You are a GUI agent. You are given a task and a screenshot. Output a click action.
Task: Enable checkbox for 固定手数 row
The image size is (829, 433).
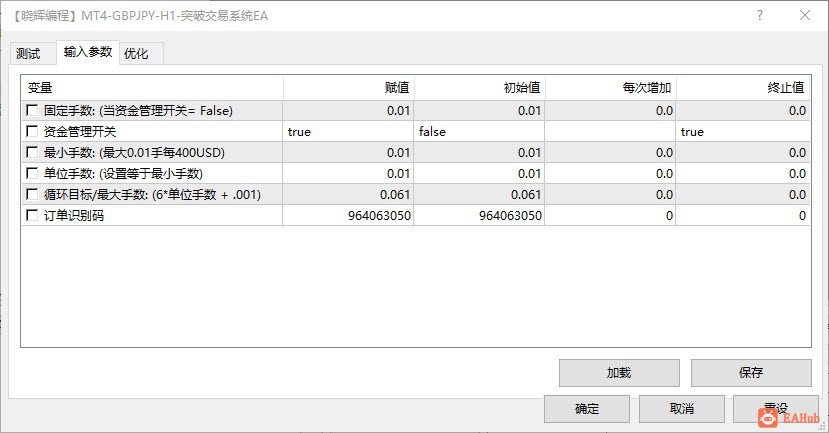(32, 110)
